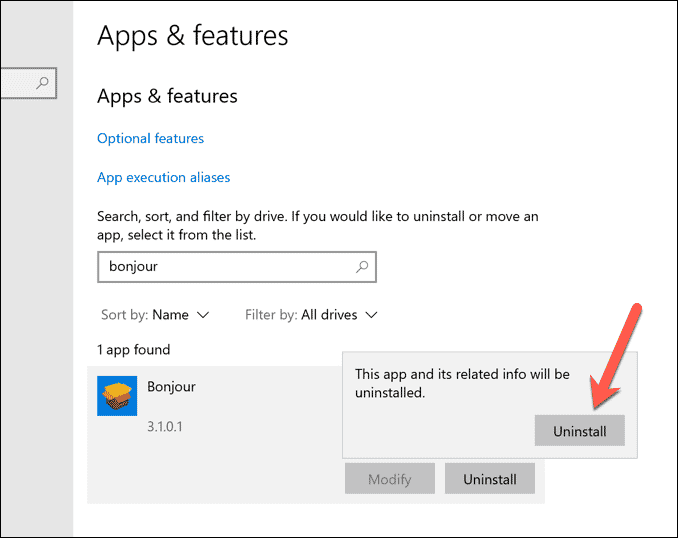Click the Bonjour app package icon

point(117,396)
